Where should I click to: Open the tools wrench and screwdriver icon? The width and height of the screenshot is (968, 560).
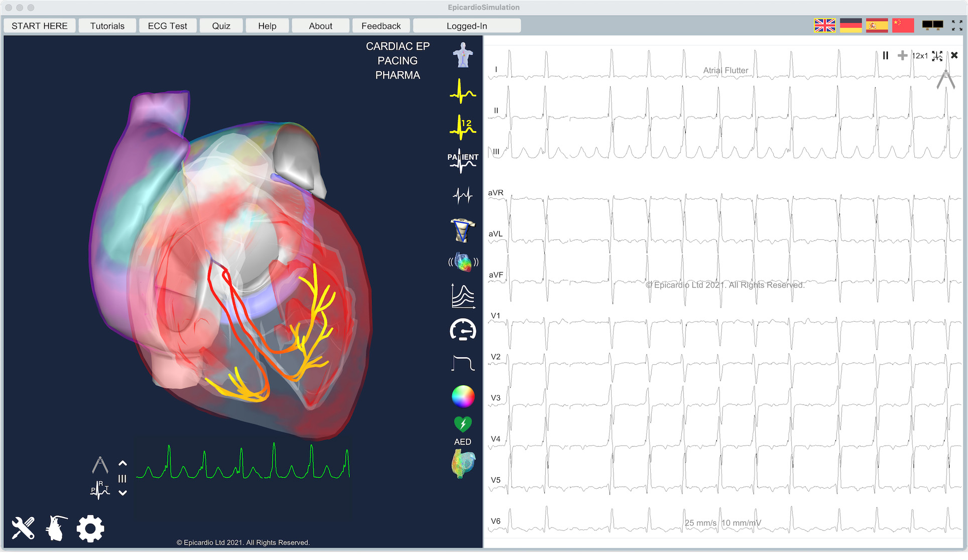23,528
